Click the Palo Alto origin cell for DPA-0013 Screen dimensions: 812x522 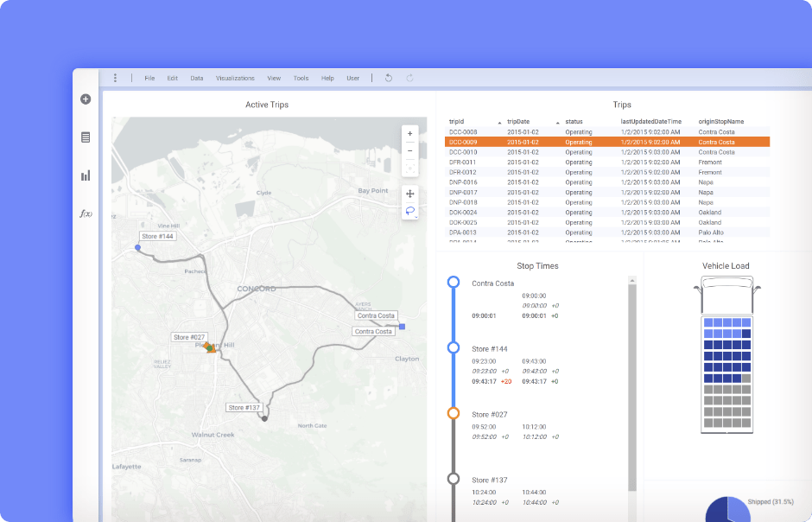[x=711, y=232]
